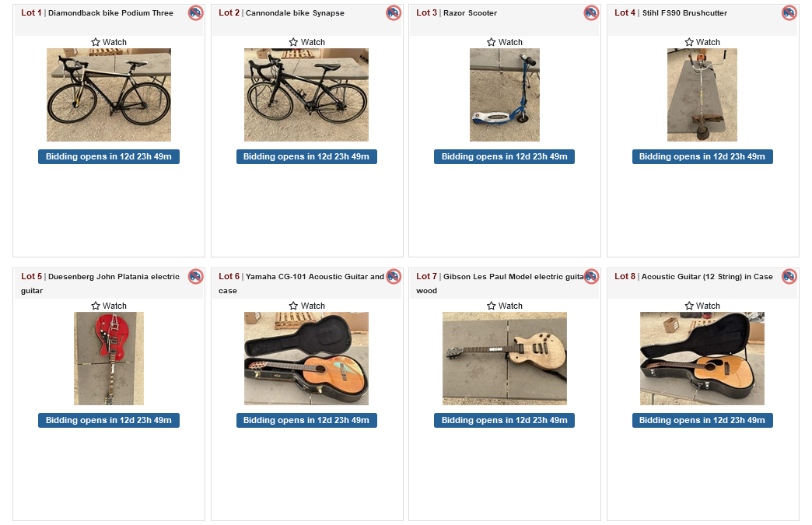Click the bidding countdown banner under Lot 1

(108, 156)
